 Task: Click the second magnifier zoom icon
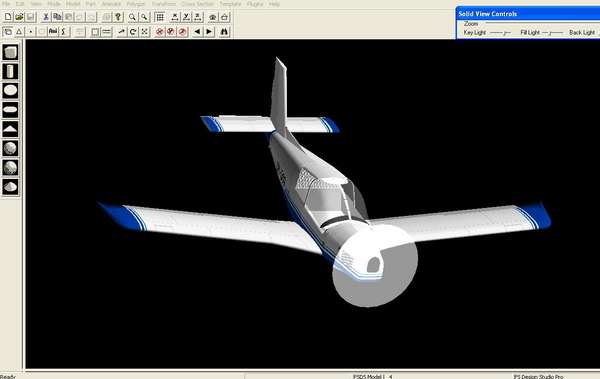tap(144, 17)
